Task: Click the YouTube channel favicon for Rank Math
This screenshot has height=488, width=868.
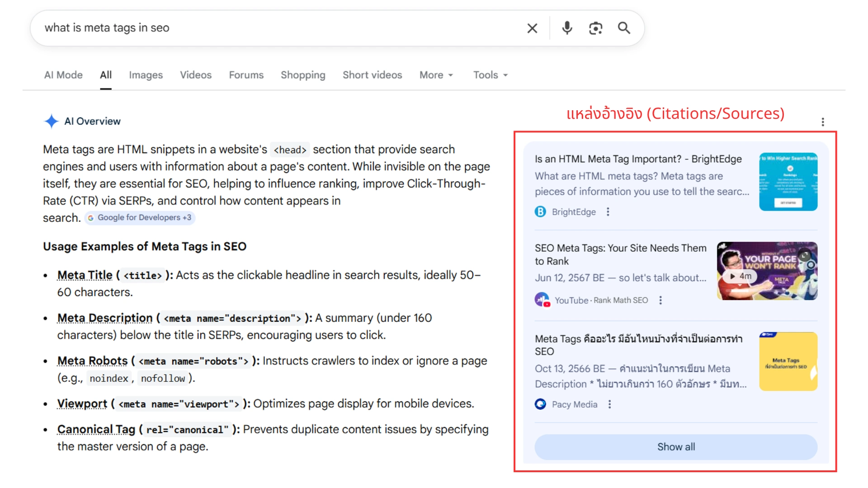Action: click(x=542, y=300)
